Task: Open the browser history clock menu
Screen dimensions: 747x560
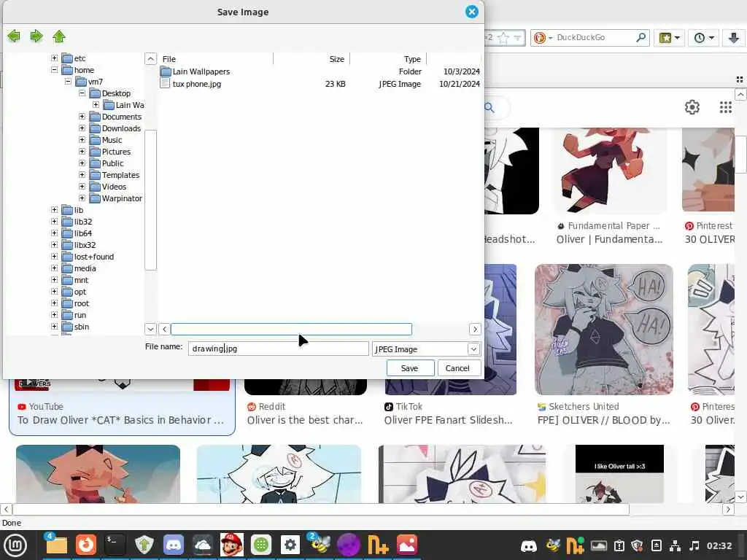Action: point(703,38)
